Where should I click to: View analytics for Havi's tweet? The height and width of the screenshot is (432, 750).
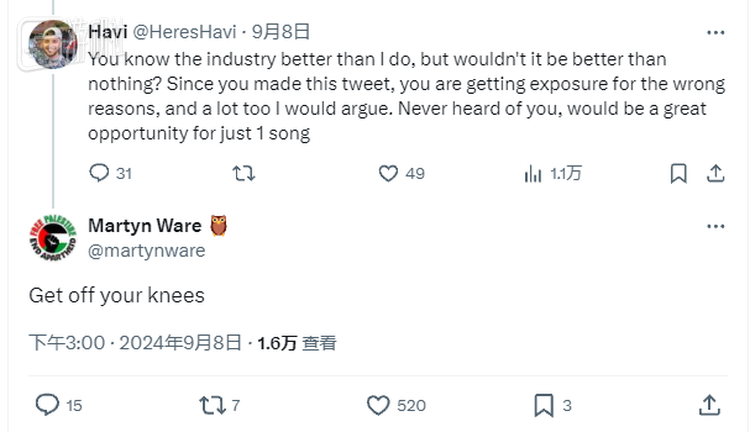tap(534, 173)
